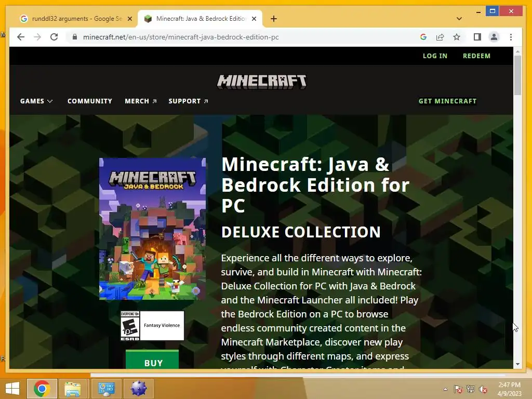The image size is (532, 399).
Task: Close the Minecraft Java & Bedrock tab
Action: [x=254, y=19]
